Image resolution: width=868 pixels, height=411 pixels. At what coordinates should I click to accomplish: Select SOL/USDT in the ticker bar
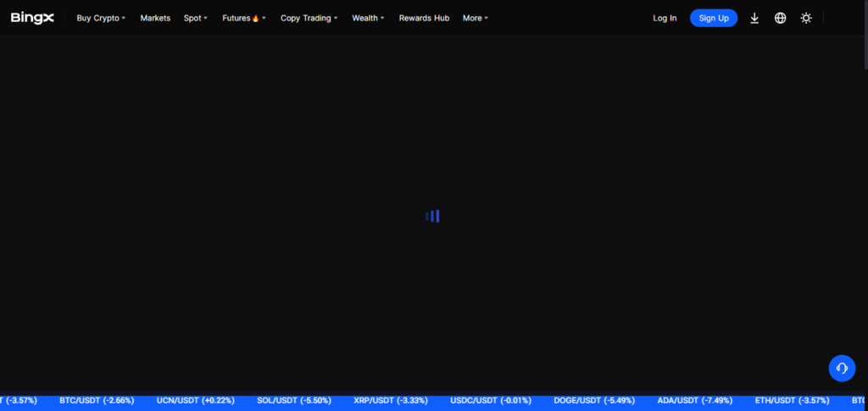pos(293,400)
